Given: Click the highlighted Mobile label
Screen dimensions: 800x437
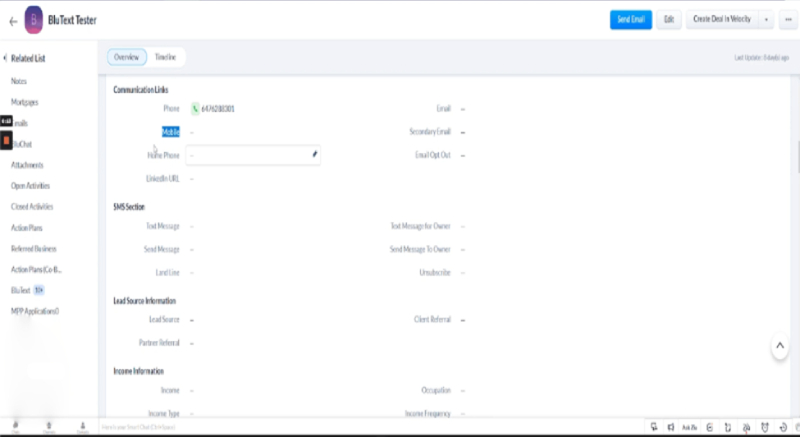Looking at the screenshot, I should click(x=171, y=132).
